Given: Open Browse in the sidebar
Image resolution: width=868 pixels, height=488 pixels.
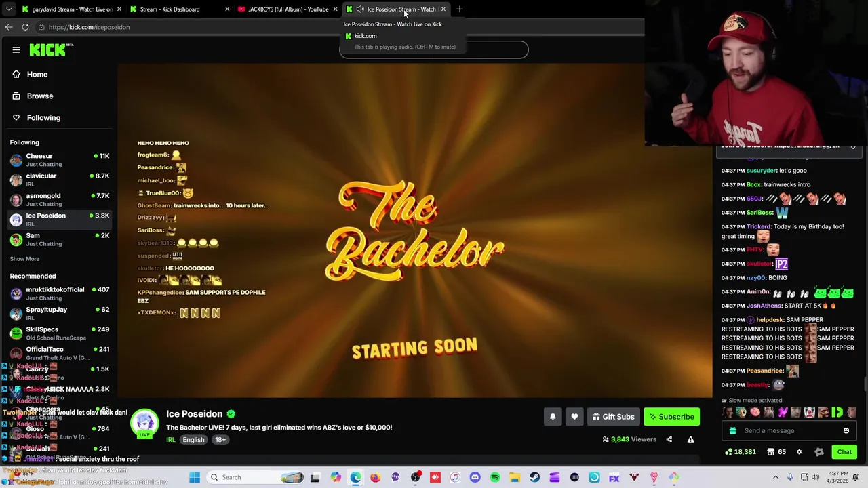Looking at the screenshot, I should (40, 96).
